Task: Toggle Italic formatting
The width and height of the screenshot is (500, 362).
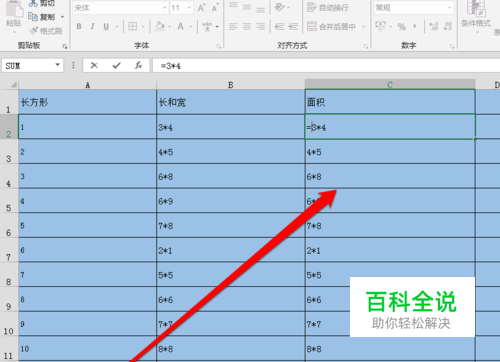Action: pos(93,26)
